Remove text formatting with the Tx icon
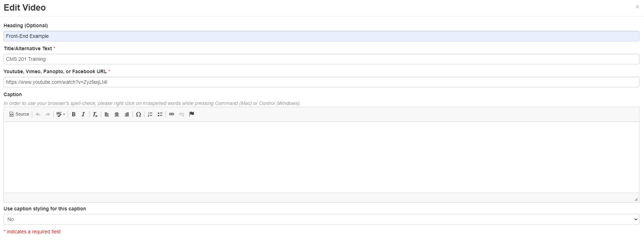 (95, 114)
